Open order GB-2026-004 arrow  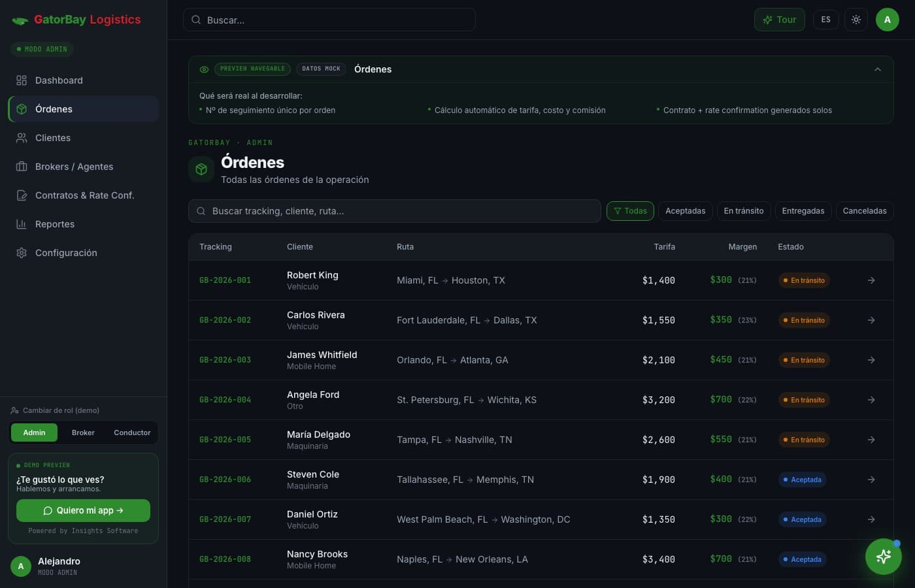pyautogui.click(x=871, y=400)
